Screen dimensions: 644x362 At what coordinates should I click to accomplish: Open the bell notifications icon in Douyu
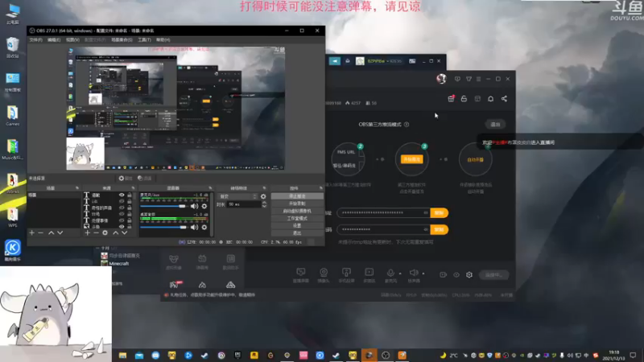[x=490, y=99]
